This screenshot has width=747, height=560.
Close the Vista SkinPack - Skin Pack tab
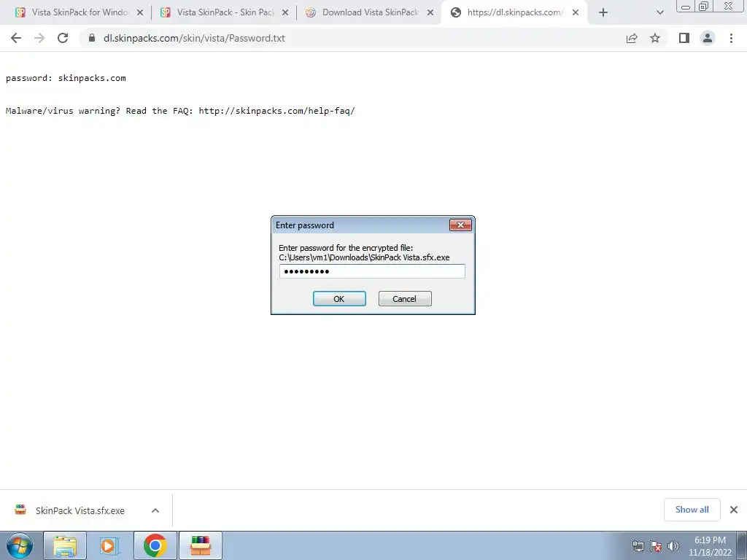(285, 12)
